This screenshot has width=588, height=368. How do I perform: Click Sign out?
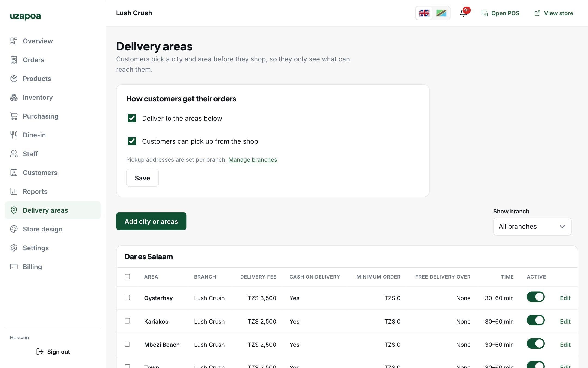pyautogui.click(x=53, y=352)
